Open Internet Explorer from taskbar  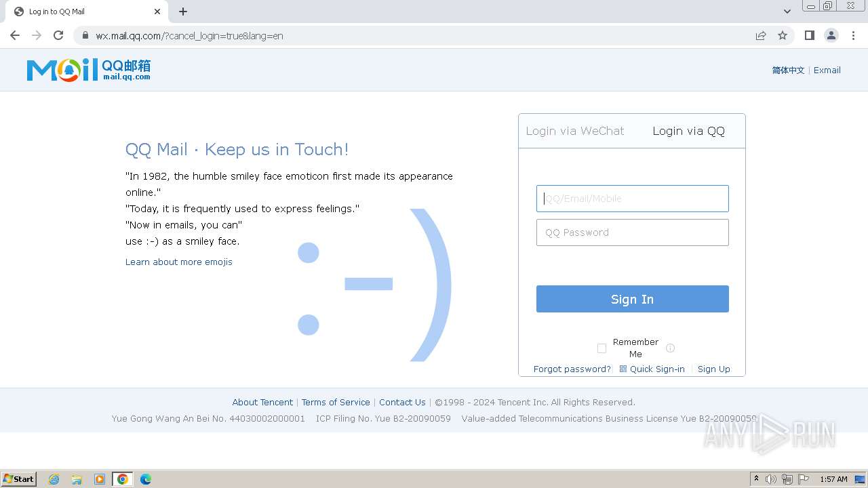[54, 479]
